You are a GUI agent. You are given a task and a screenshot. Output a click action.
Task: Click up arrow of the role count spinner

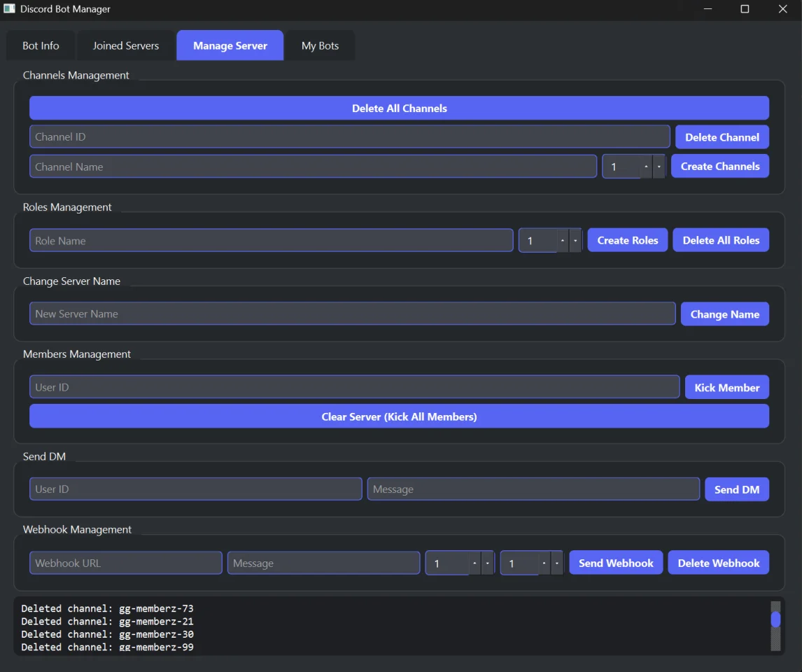(562, 240)
